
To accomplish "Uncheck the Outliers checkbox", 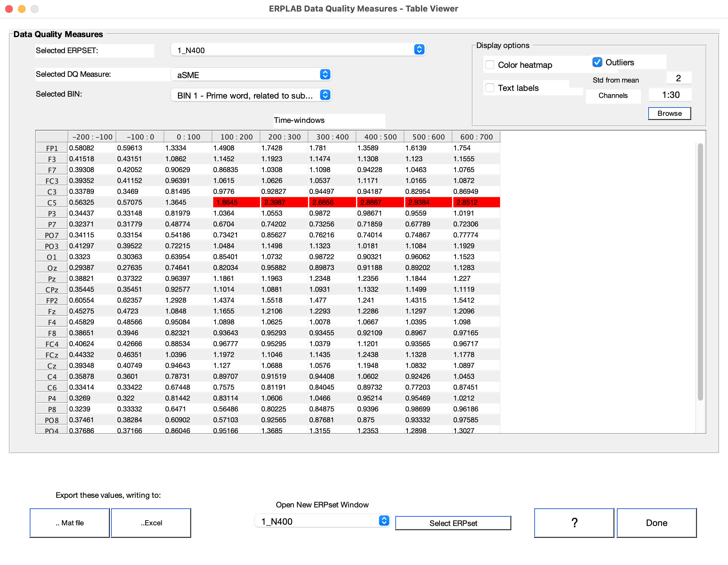I will pos(597,62).
